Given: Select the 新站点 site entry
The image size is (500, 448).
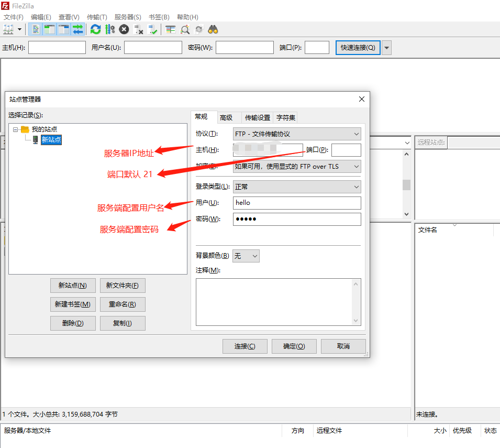Looking at the screenshot, I should (51, 140).
